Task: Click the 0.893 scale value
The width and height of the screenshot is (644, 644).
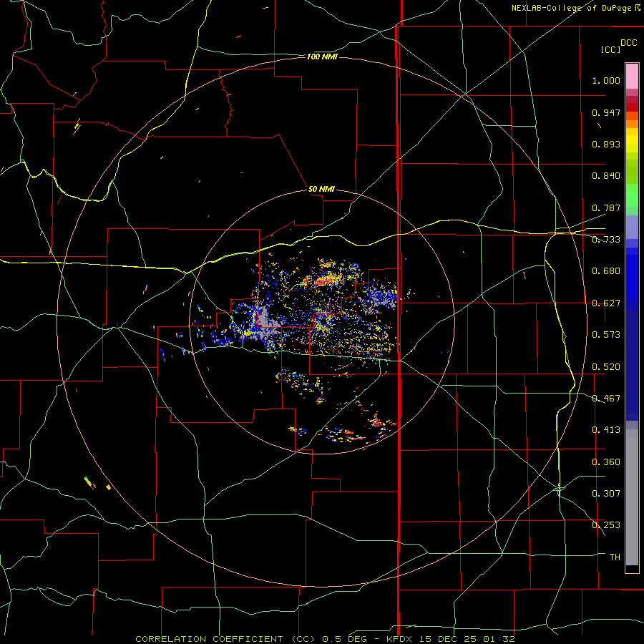Action: pos(606,144)
